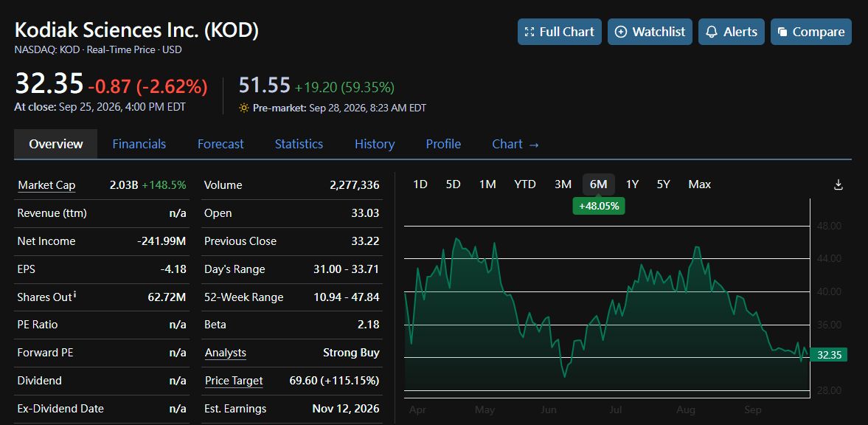Click the Beta value 2.18
The image size is (868, 425).
point(369,325)
